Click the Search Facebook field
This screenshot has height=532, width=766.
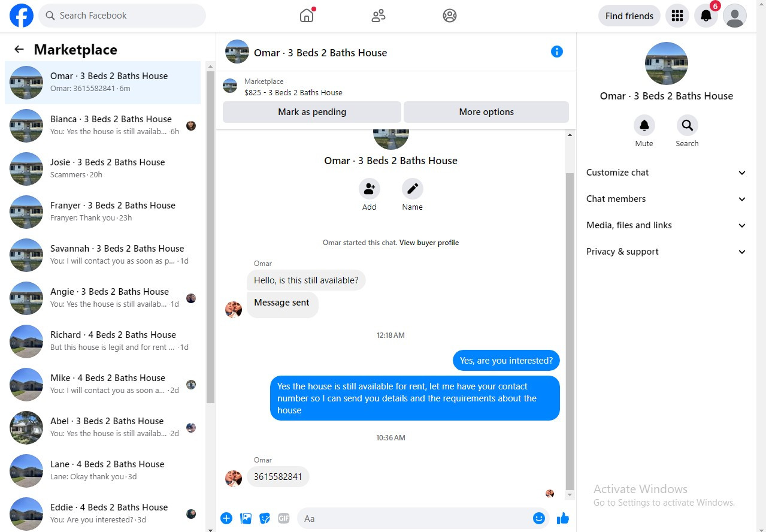pos(122,16)
